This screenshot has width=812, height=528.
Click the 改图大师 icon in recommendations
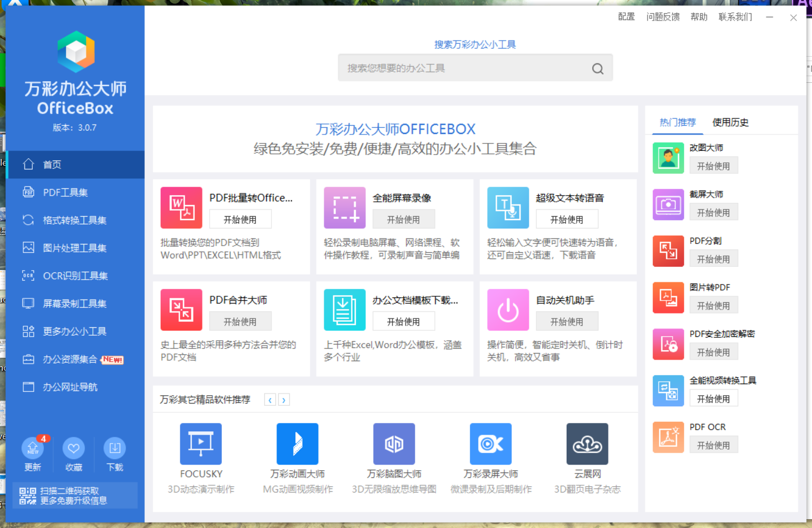click(x=669, y=158)
